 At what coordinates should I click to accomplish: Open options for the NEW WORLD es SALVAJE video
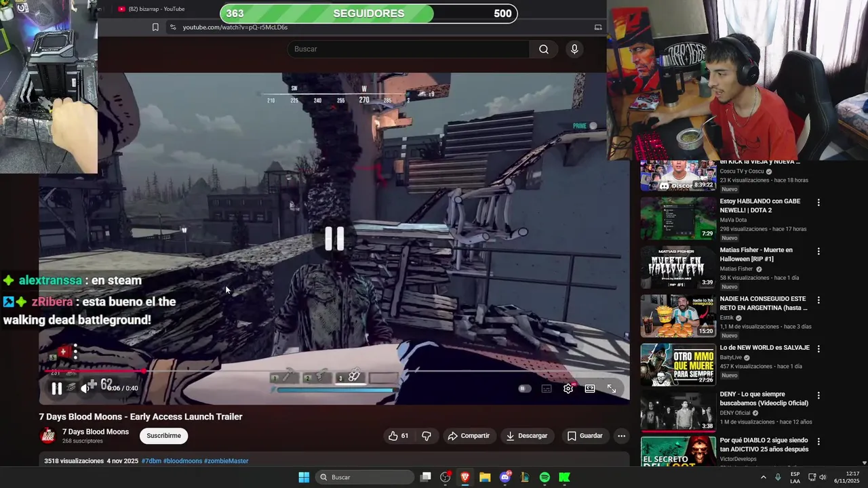click(818, 349)
